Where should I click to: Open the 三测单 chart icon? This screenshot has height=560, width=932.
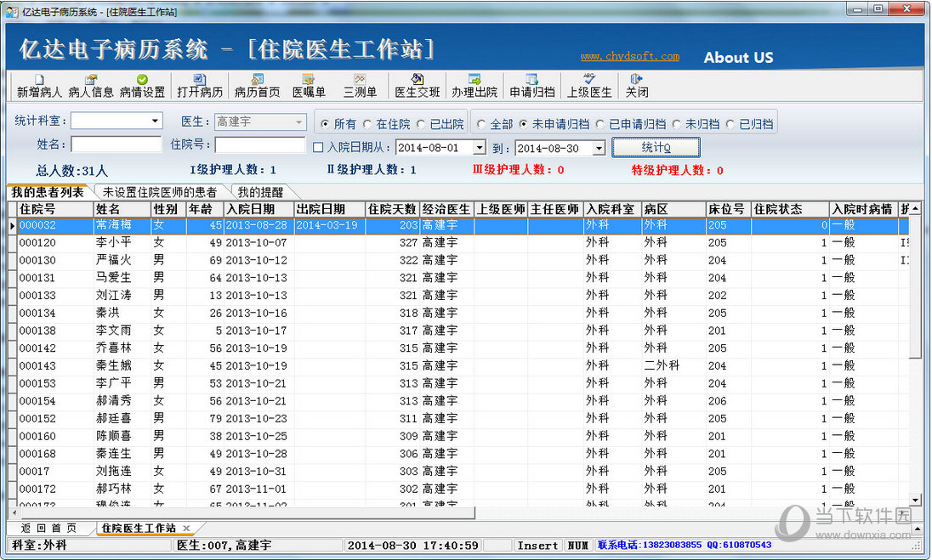coord(360,86)
